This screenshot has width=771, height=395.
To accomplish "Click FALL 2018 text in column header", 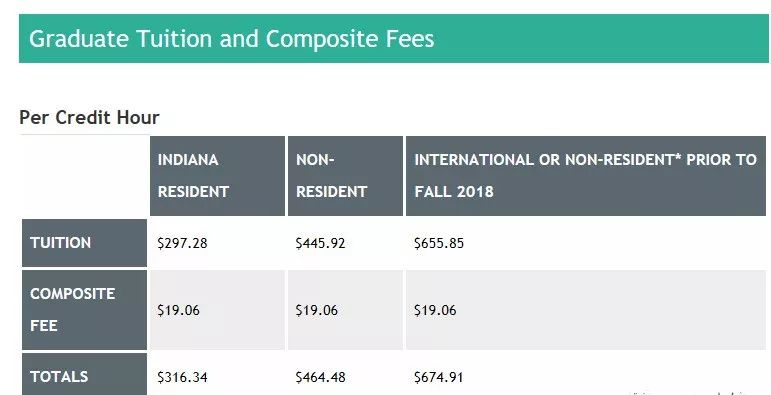I will point(454,191).
